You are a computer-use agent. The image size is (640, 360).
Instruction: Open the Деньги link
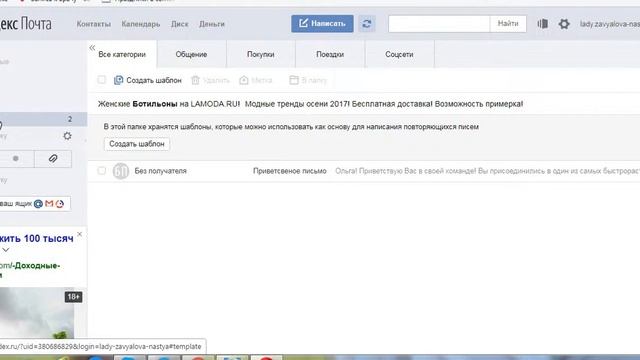point(212,24)
